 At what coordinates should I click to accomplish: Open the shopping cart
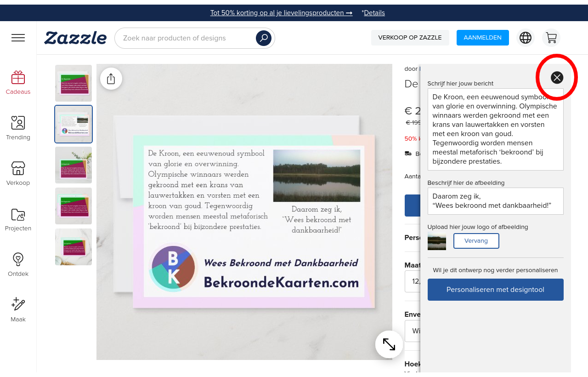[x=551, y=38]
